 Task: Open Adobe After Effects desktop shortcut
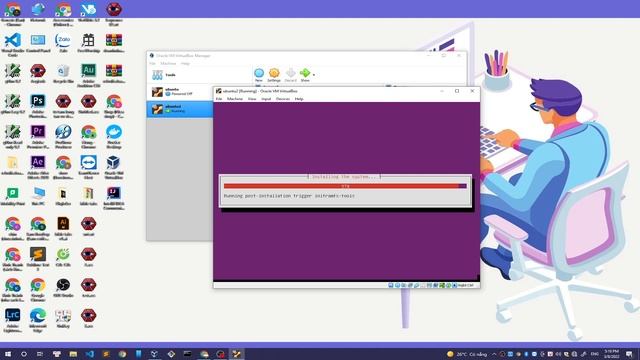tap(38, 167)
